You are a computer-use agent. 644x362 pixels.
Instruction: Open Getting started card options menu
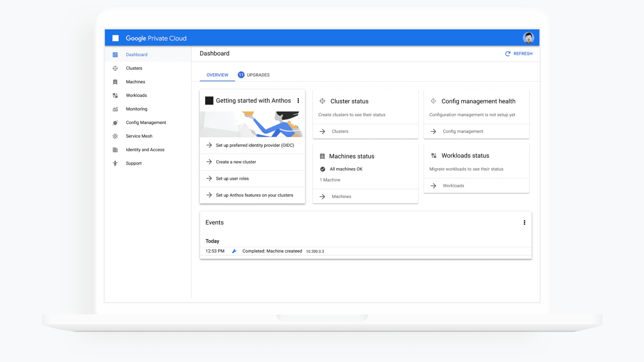coord(298,101)
